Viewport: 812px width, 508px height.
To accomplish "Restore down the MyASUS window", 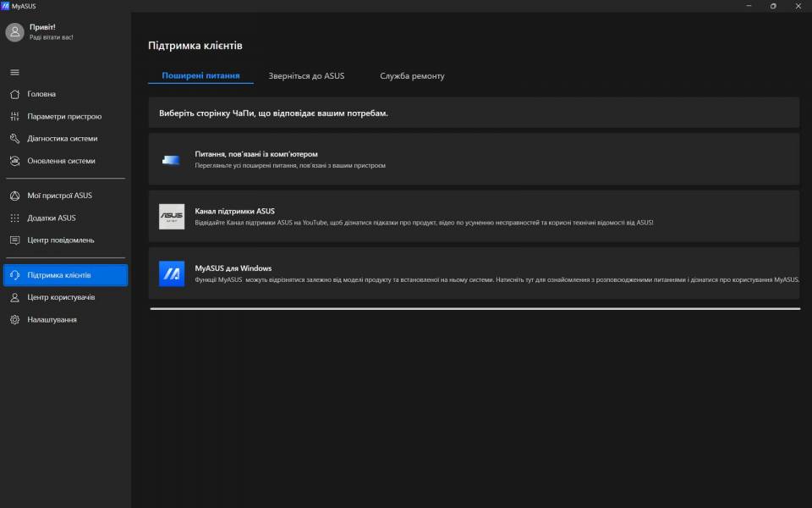I will point(773,6).
